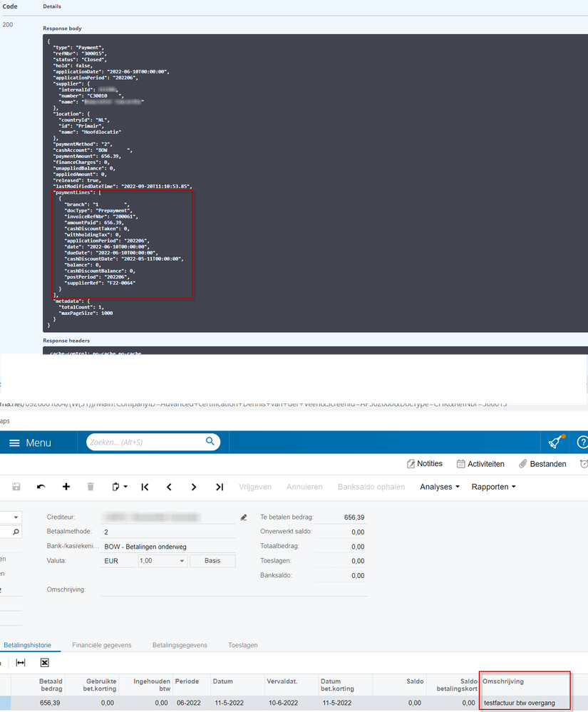The image size is (588, 712).
Task: Click Banksaldo ophalen button
Action: tap(371, 487)
